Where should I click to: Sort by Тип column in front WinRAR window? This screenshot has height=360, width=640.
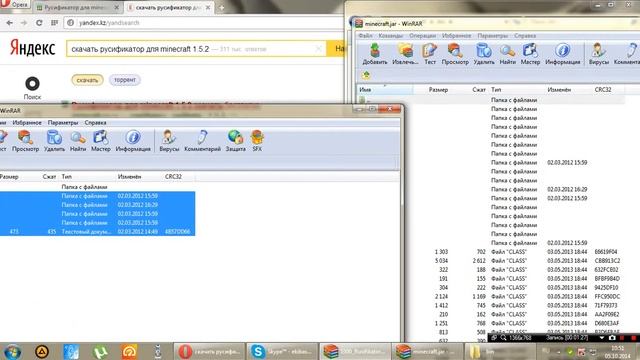(x=87, y=176)
